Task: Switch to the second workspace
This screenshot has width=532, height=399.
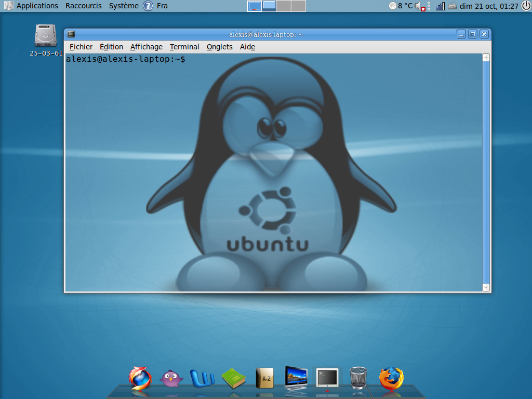Action: (269, 6)
